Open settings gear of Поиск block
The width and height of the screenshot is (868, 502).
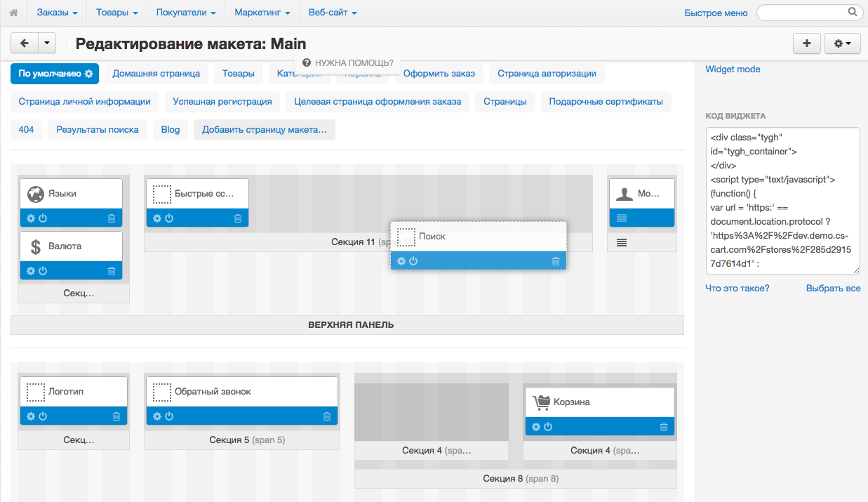tap(401, 261)
